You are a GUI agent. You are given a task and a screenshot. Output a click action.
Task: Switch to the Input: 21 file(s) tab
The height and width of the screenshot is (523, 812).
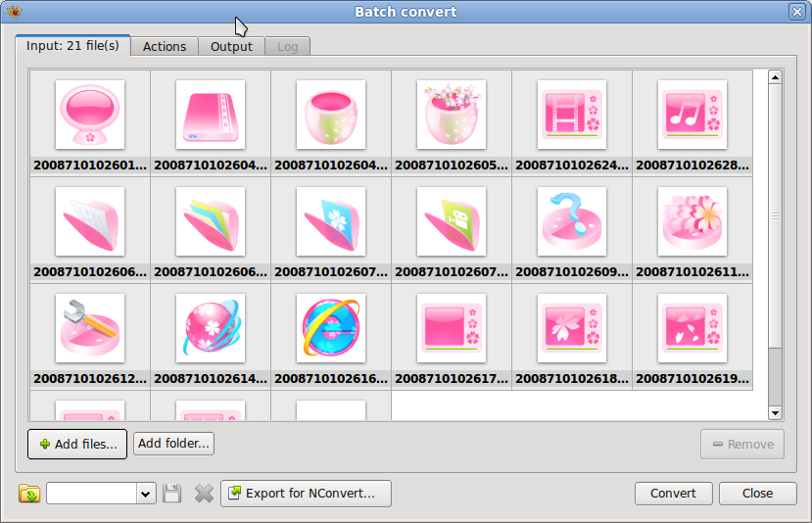(x=72, y=46)
